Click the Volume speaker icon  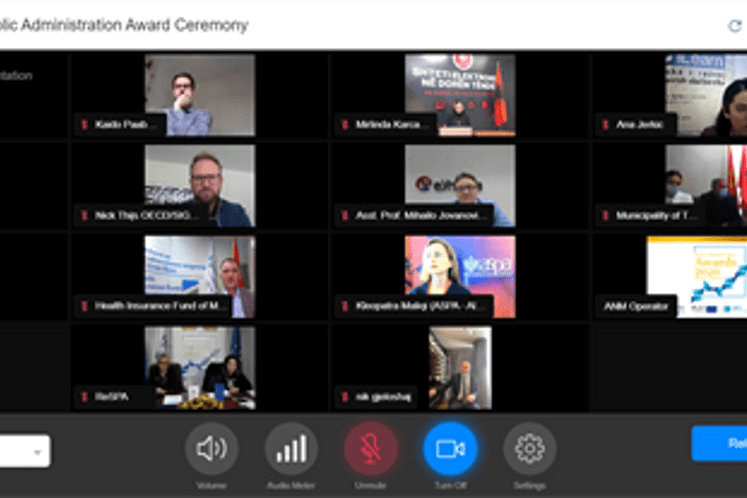tap(211, 449)
